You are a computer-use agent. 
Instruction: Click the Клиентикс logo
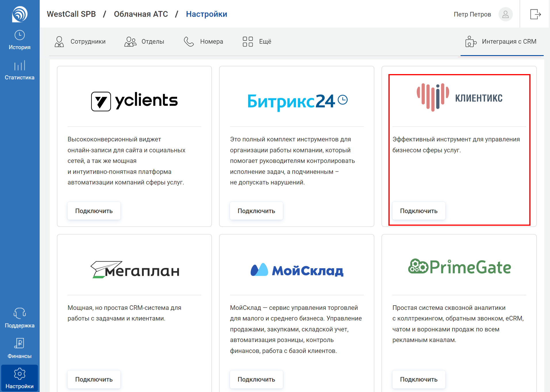[x=459, y=97]
